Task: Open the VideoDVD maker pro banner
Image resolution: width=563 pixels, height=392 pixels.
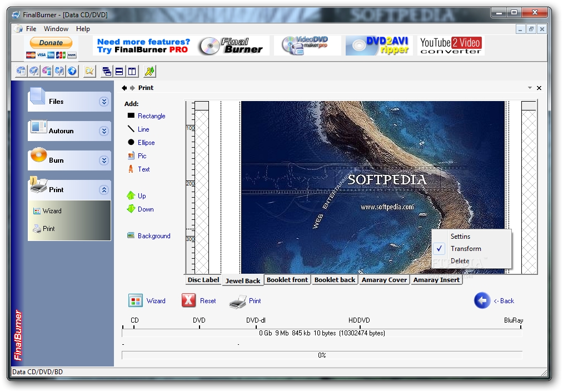Action: click(307, 46)
